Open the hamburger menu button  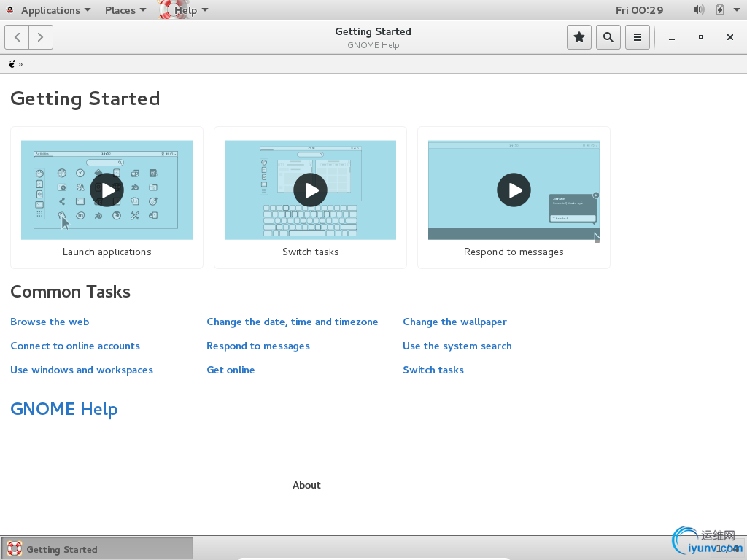tap(637, 37)
